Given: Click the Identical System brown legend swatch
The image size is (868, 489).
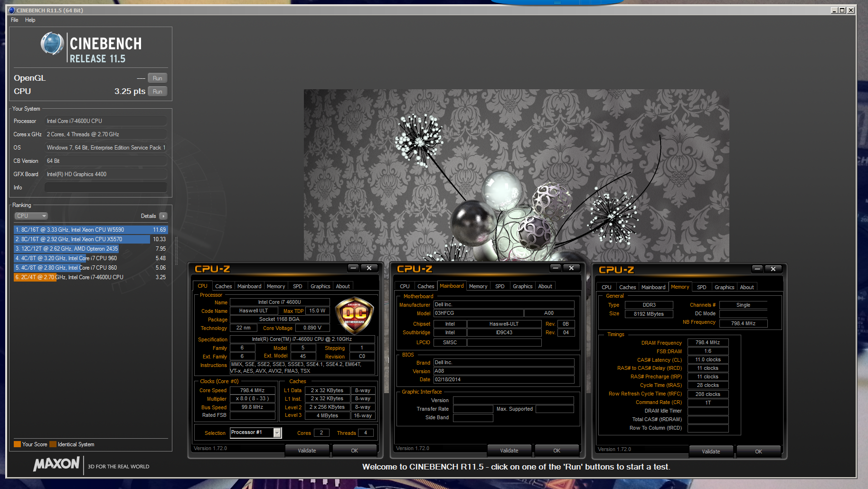Looking at the screenshot, I should 53,444.
